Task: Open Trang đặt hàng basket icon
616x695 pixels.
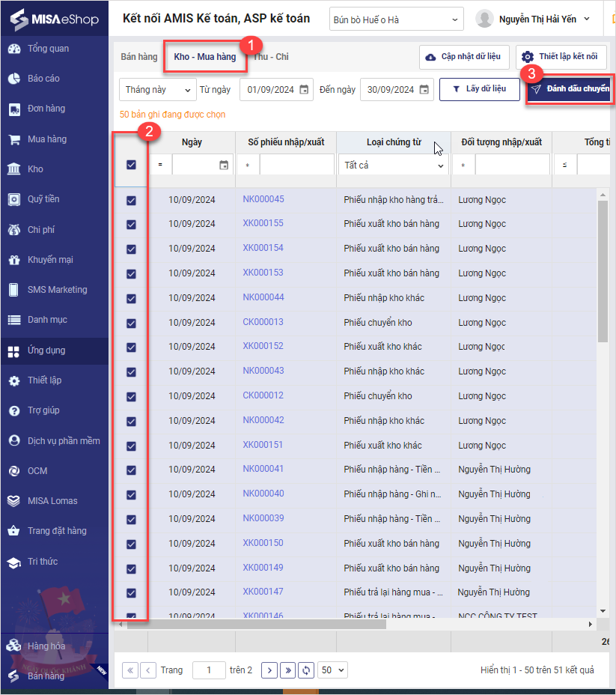Action: pyautogui.click(x=14, y=530)
